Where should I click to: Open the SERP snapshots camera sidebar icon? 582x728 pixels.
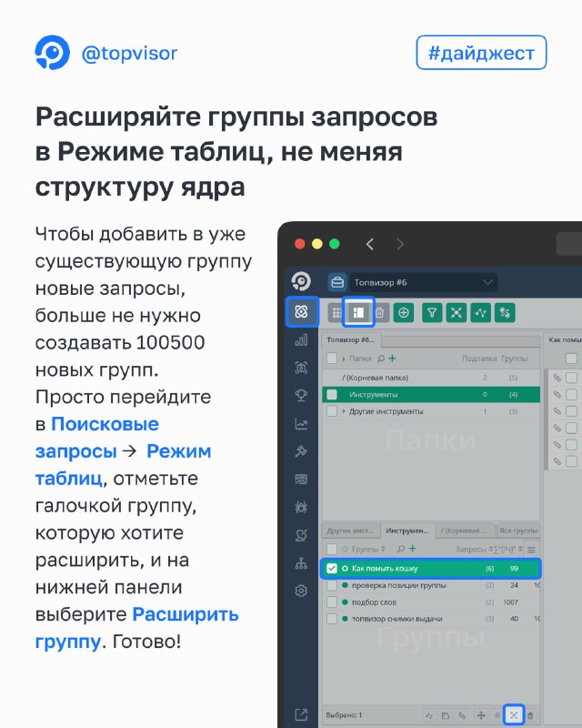pyautogui.click(x=301, y=368)
